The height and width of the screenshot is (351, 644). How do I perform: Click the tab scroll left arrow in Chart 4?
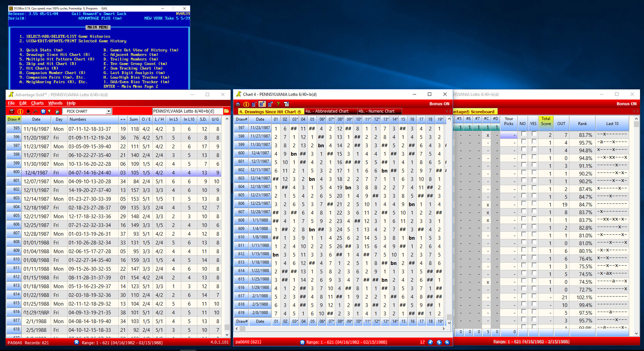tap(447, 111)
